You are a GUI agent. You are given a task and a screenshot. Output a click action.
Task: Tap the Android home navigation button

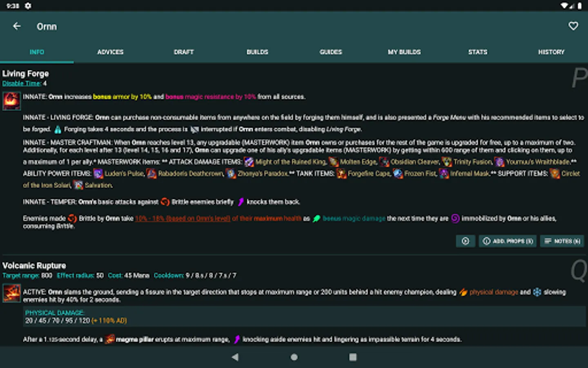tap(294, 357)
